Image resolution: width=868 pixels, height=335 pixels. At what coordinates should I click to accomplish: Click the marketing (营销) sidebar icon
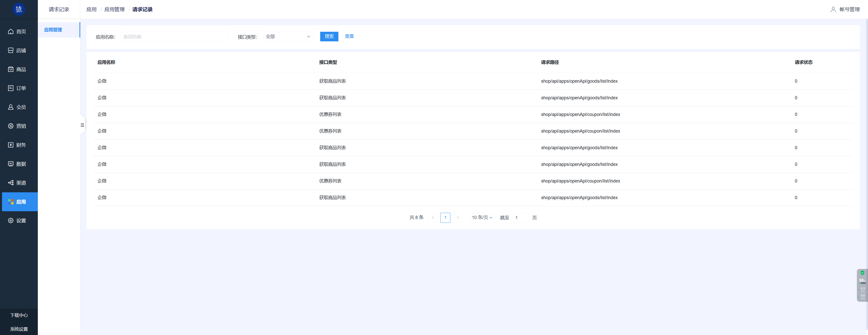click(11, 126)
